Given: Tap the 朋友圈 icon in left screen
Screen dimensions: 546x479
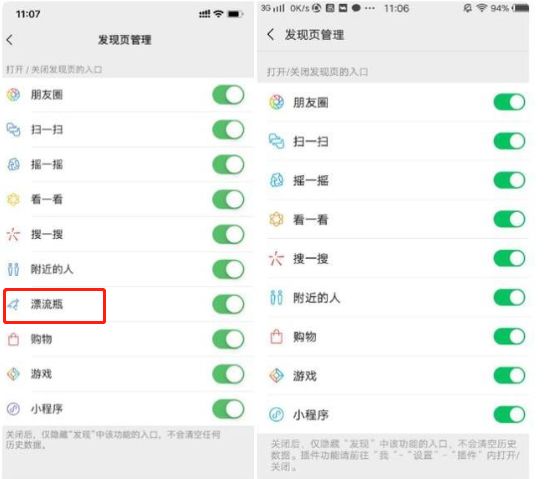Looking at the screenshot, I should [x=14, y=95].
